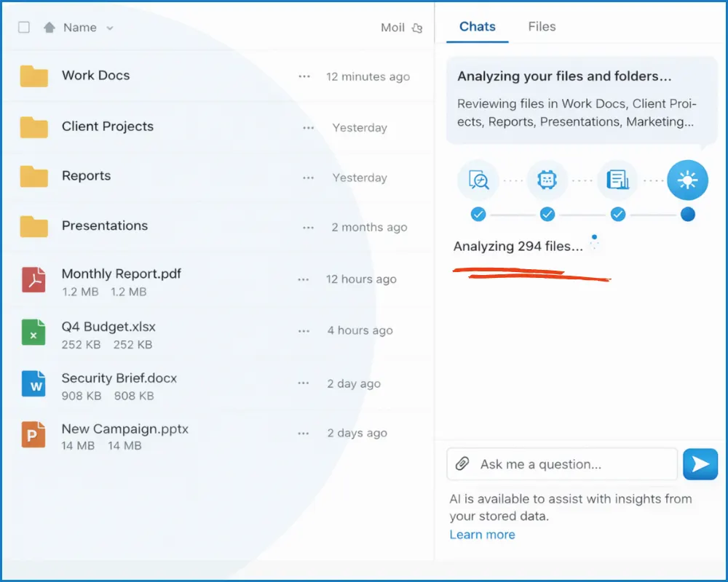Click the home icon in header
Viewport: 728px width, 582px height.
coord(50,28)
